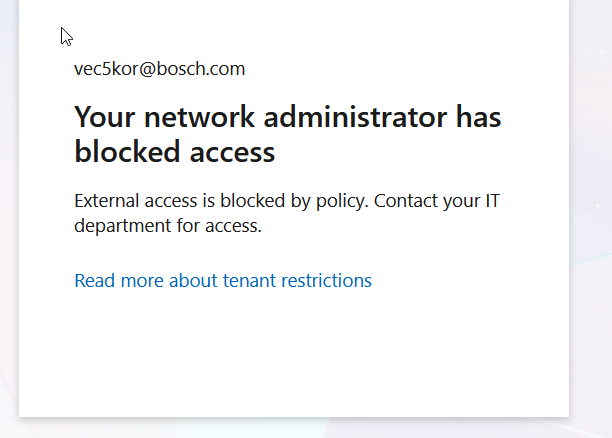
Task: Click the word "network" in the heading
Action: pos(183,117)
